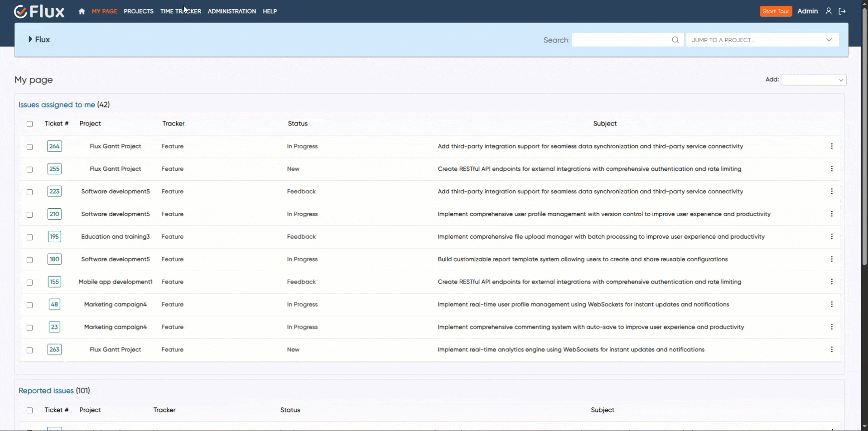Click into the Search input field
The height and width of the screenshot is (431, 868).
tap(621, 40)
